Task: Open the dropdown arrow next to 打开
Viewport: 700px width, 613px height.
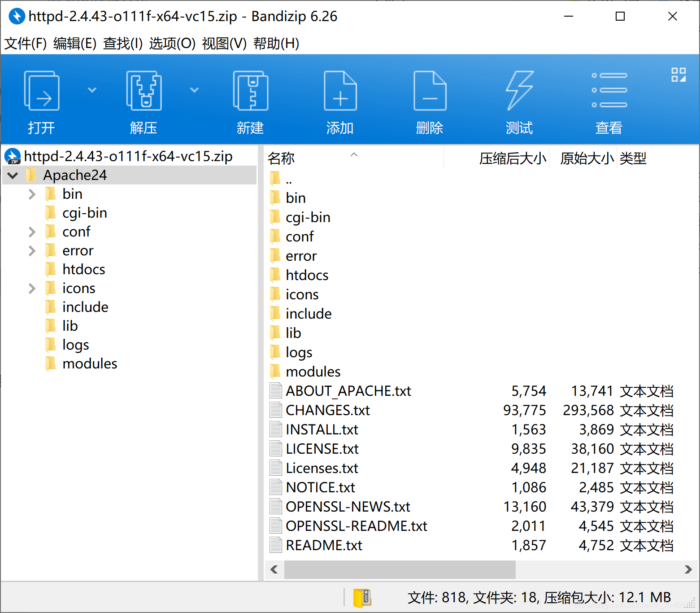Action: 92,90
